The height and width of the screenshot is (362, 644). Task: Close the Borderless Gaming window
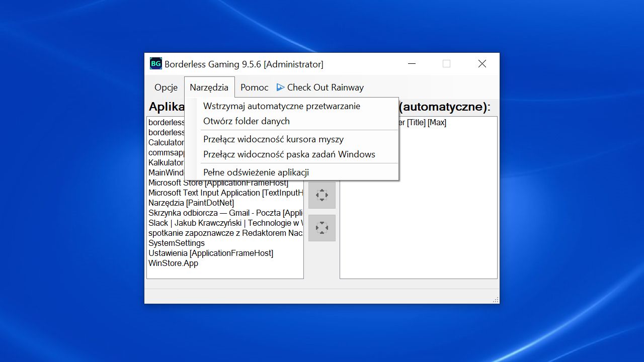click(x=482, y=64)
